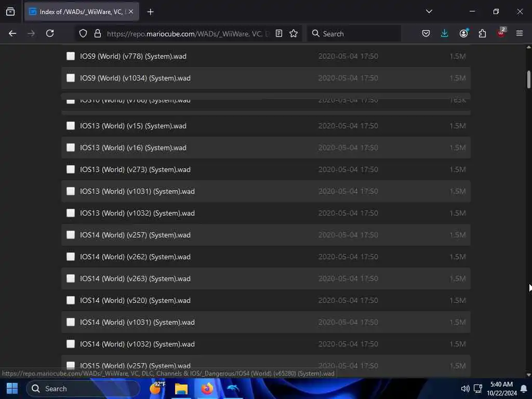Click file icon for IOS14 v1031
532x399 pixels.
[x=71, y=322]
